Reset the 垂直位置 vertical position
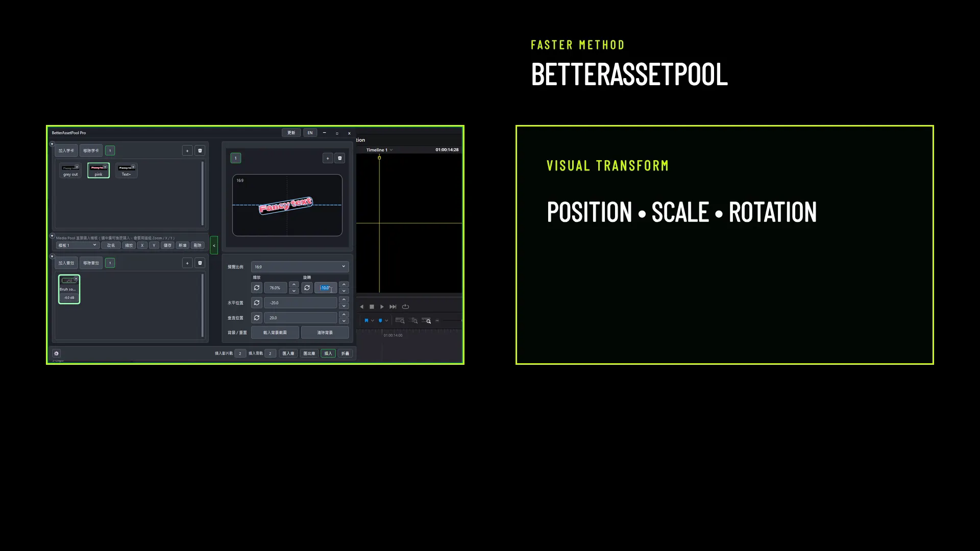The width and height of the screenshot is (980, 551). 257,317
